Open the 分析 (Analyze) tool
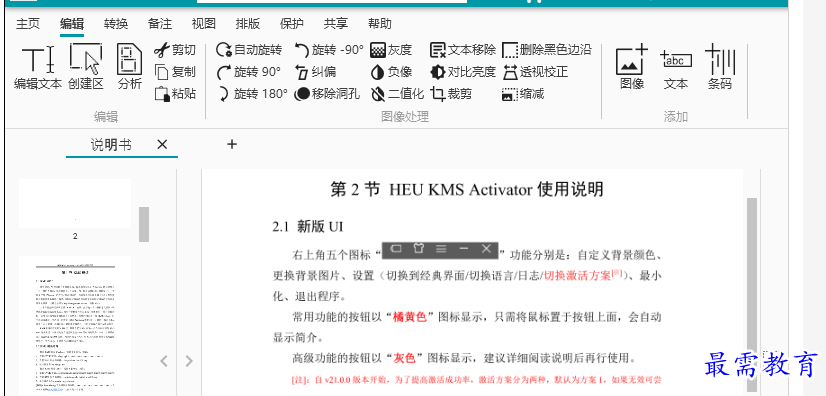This screenshot has width=826, height=396. click(130, 67)
